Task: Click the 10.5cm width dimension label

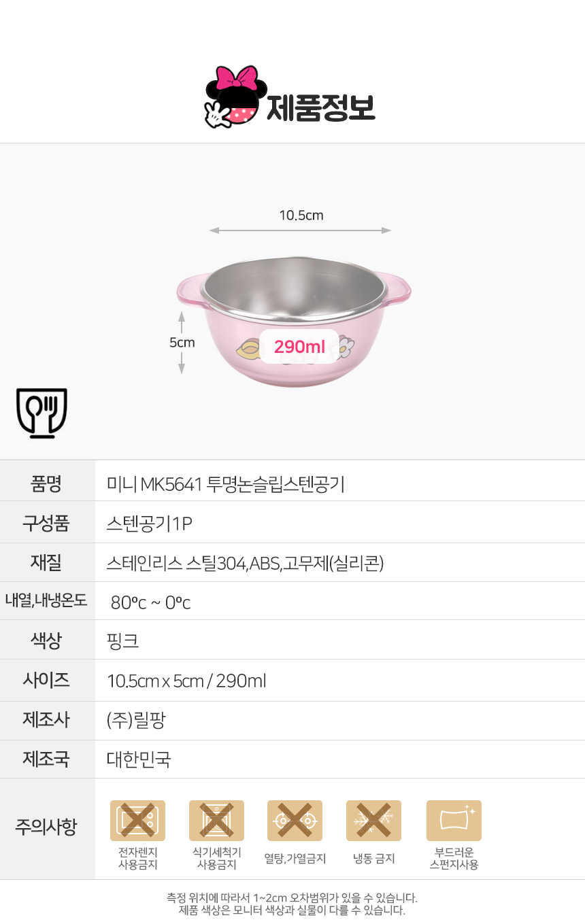Action: [301, 216]
